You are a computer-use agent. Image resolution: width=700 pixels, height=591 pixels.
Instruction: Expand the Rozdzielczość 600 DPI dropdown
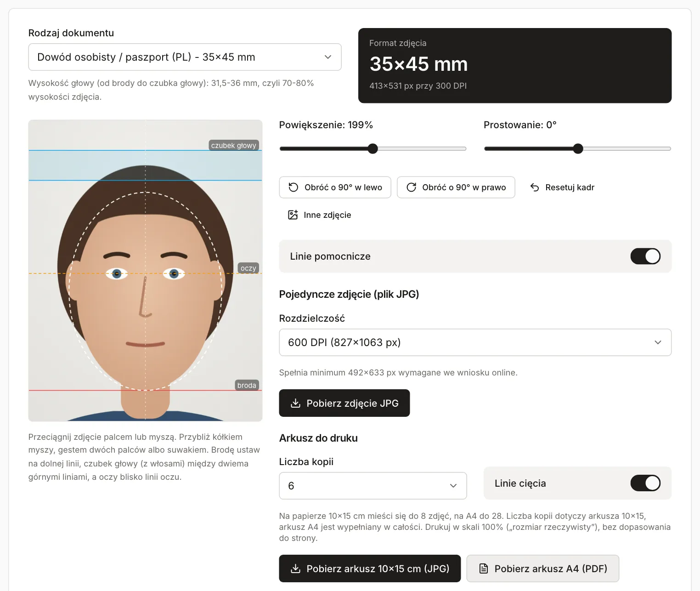[x=475, y=342]
